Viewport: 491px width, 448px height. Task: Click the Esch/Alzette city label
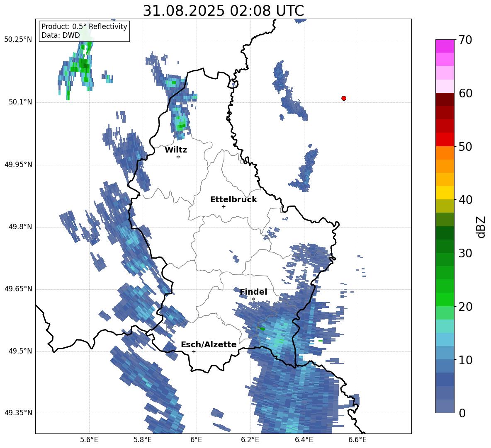pyautogui.click(x=209, y=344)
